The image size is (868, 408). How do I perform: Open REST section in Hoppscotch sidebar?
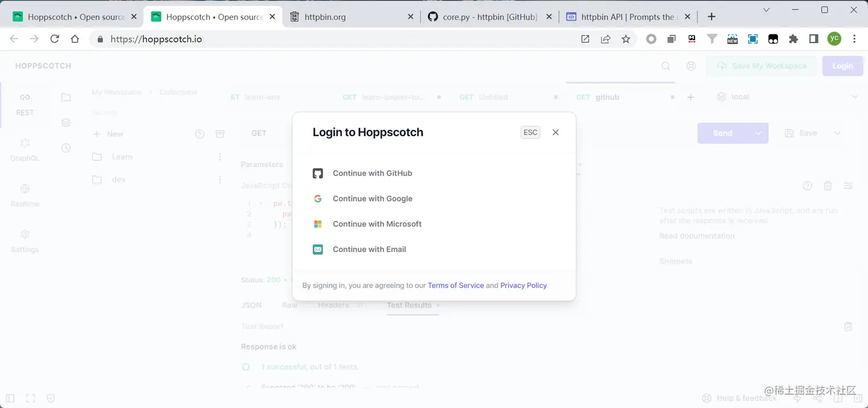[x=25, y=104]
